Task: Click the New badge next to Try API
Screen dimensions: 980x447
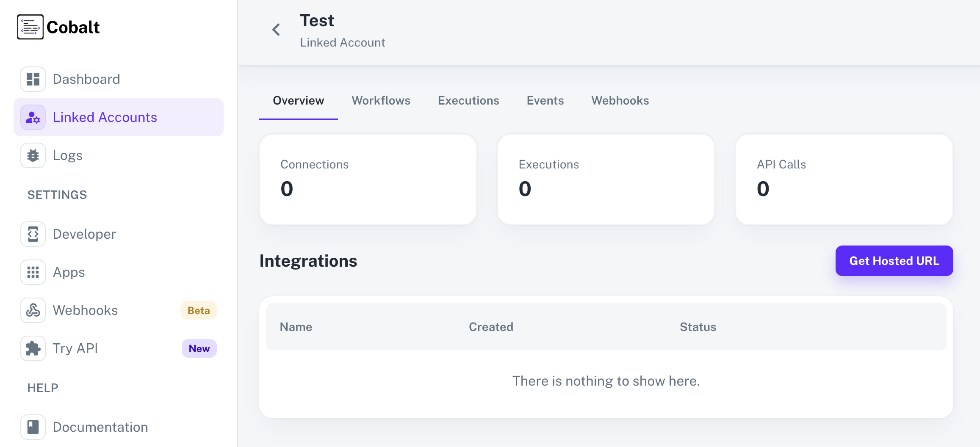Action: pyautogui.click(x=199, y=348)
